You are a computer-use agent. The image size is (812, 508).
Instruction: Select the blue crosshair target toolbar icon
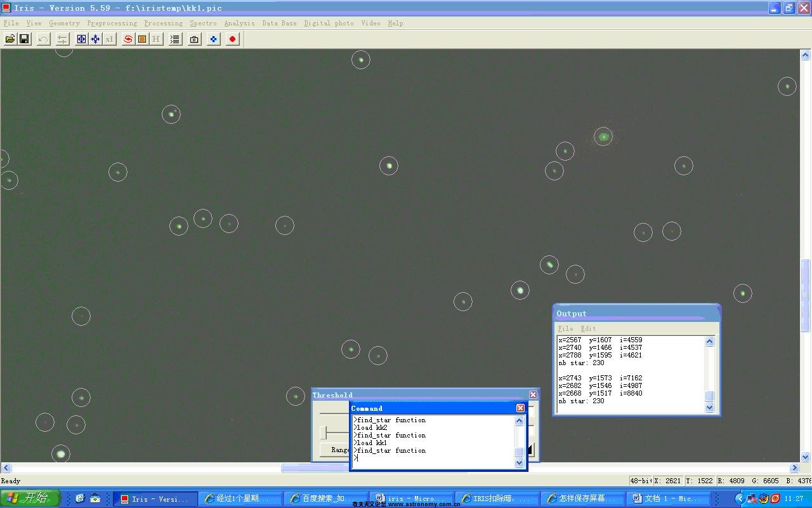pos(81,39)
